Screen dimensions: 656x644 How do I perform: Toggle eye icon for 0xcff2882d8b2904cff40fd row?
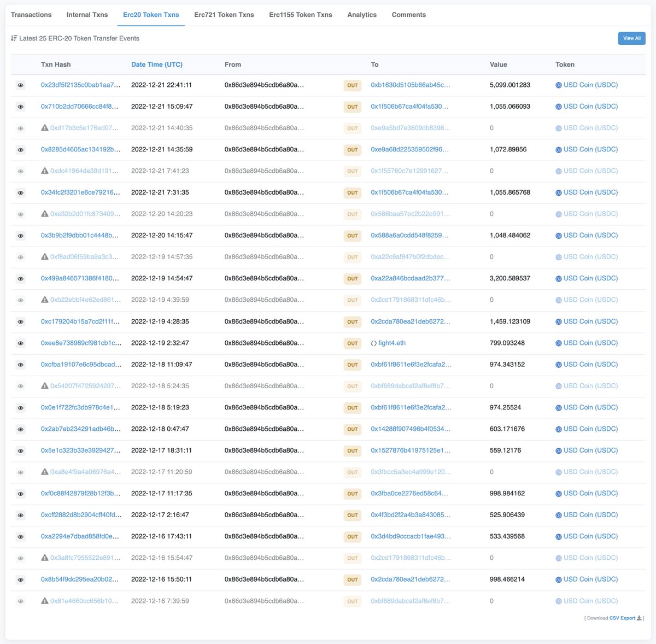point(20,515)
